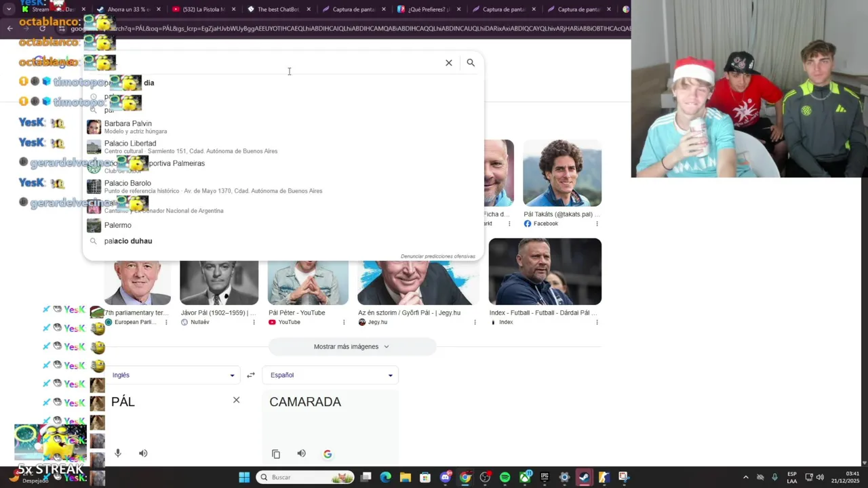
Task: Click Denunciar predicciones ofensivas link
Action: (x=437, y=256)
